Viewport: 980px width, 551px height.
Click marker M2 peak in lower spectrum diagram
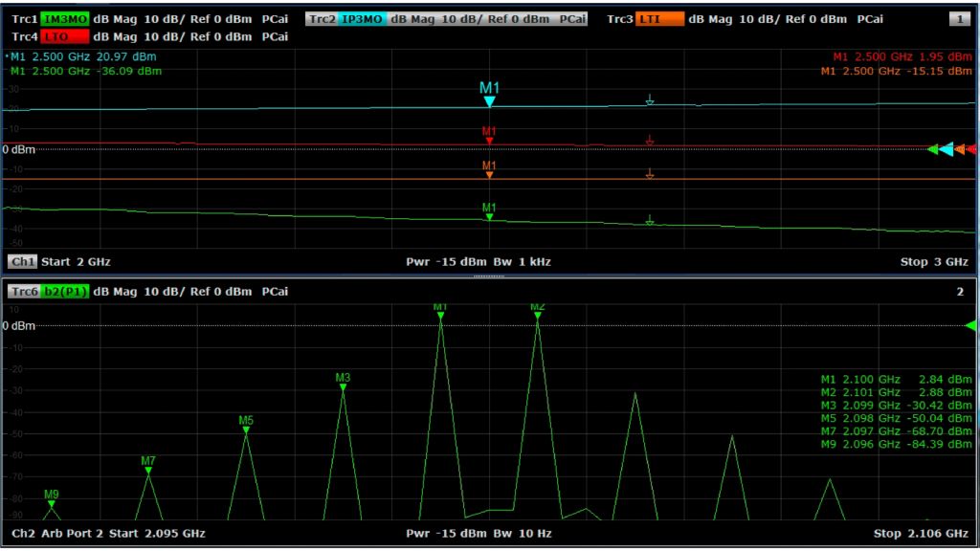click(x=537, y=316)
